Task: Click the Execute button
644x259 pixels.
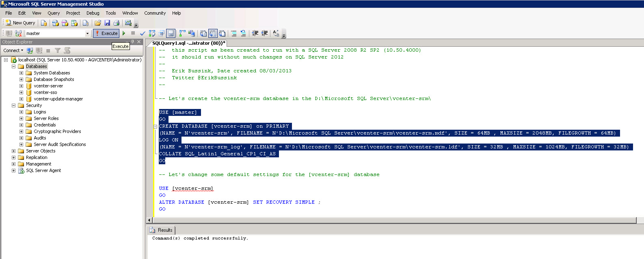Action: pyautogui.click(x=106, y=33)
